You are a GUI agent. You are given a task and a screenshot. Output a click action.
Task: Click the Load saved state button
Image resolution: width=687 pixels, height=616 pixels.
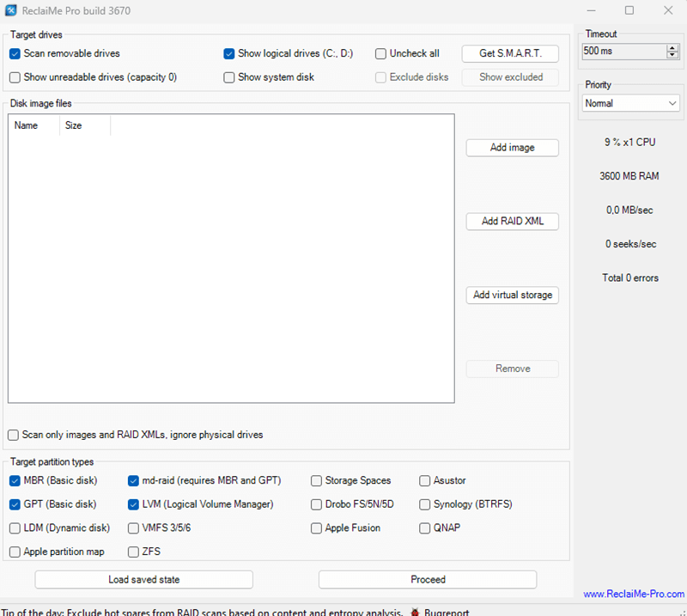143,580
